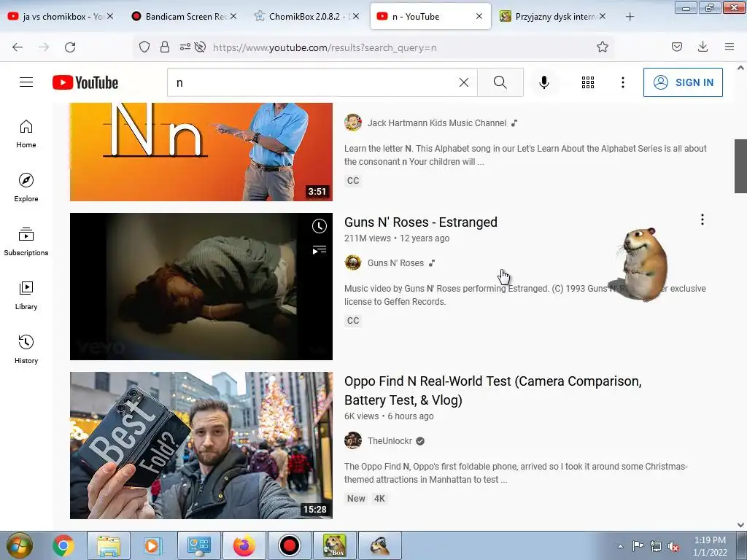This screenshot has width=747, height=560.
Task: Open Firefox application menu
Action: (729, 47)
